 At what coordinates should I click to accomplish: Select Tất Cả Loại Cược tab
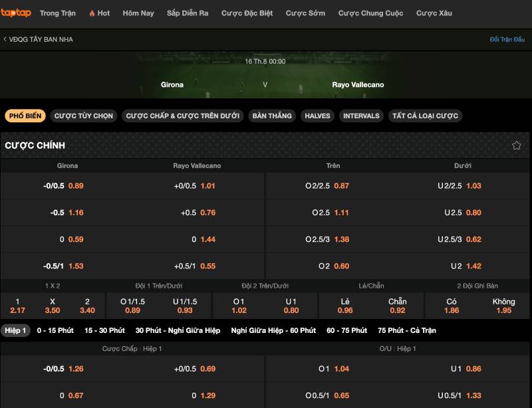[x=425, y=116]
